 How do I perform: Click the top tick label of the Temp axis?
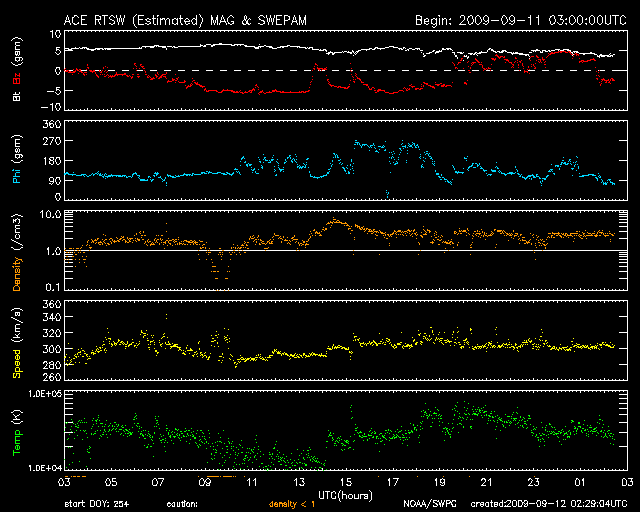[45, 394]
